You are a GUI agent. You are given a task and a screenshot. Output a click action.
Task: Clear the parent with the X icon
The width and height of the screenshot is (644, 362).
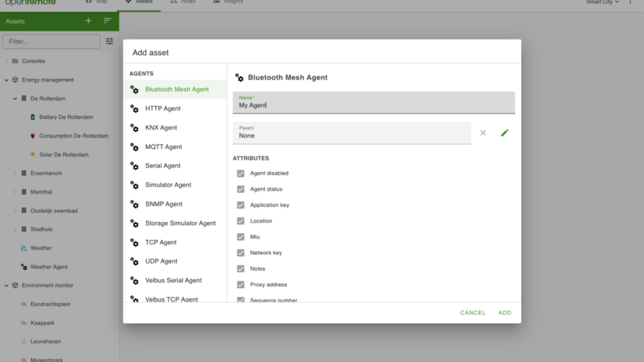[x=483, y=133]
